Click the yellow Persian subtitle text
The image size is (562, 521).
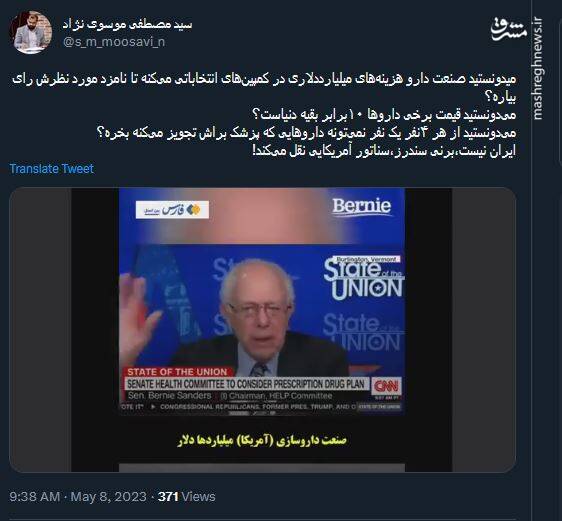262,440
